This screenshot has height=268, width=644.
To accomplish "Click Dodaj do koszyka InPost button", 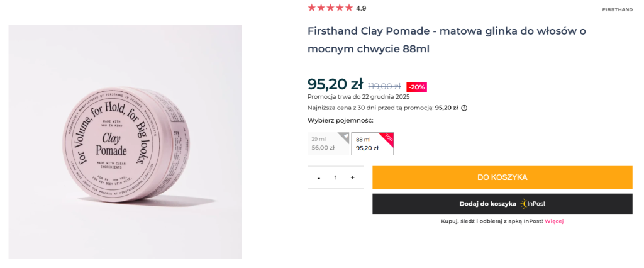I will coord(502,204).
